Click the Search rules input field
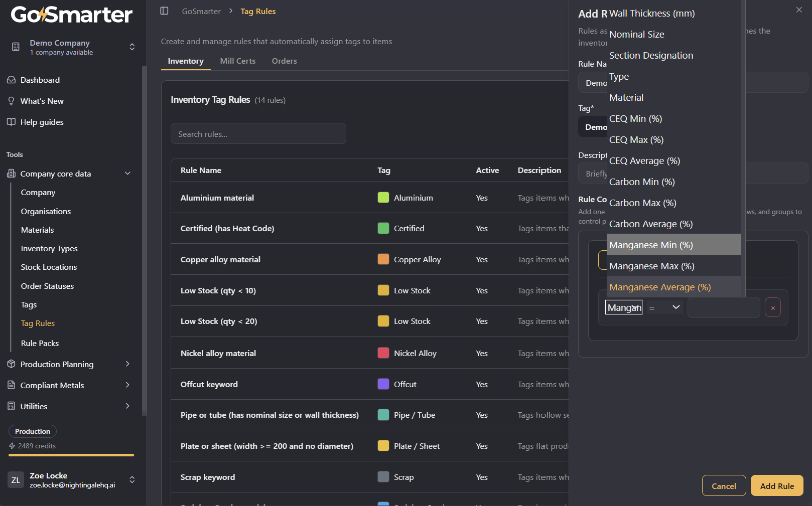Screen dimensions: 812x506 tap(258, 133)
